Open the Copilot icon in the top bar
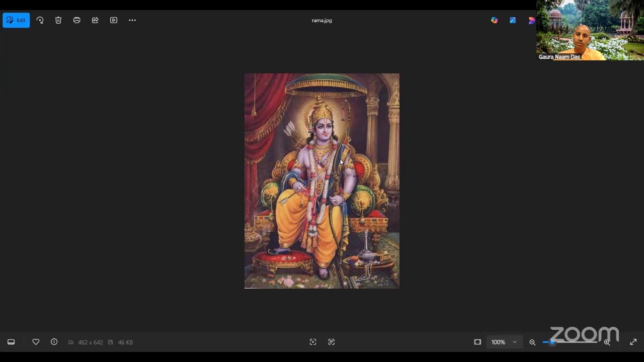 [494, 20]
